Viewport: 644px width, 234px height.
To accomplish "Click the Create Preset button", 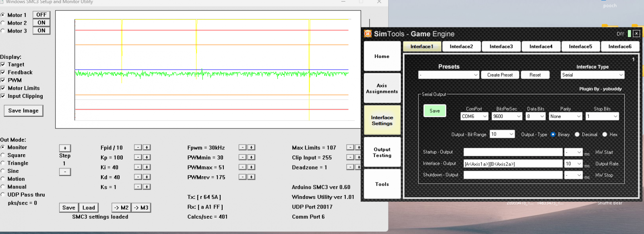I will (500, 75).
